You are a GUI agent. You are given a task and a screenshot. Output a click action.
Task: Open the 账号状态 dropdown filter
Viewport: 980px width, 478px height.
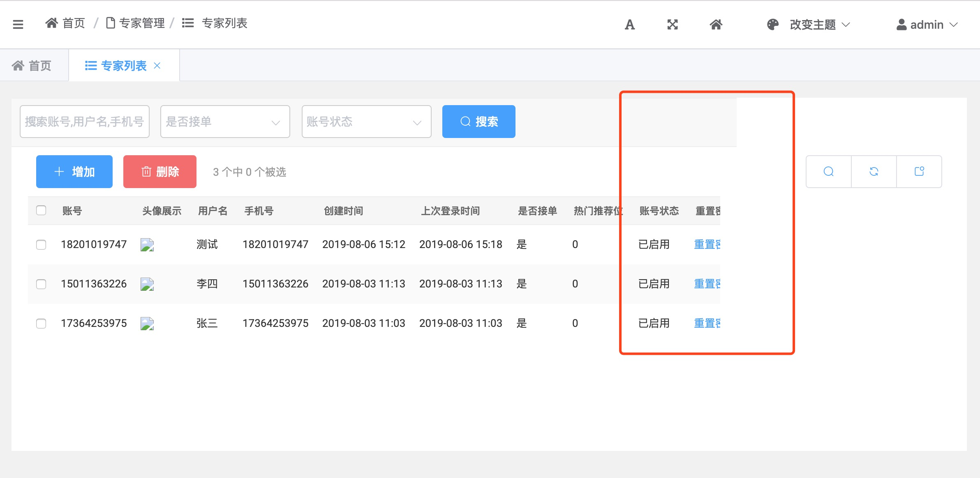(x=366, y=121)
